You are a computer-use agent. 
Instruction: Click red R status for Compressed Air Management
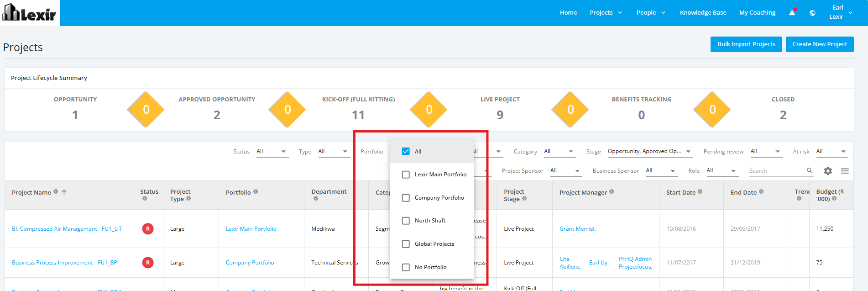148,228
